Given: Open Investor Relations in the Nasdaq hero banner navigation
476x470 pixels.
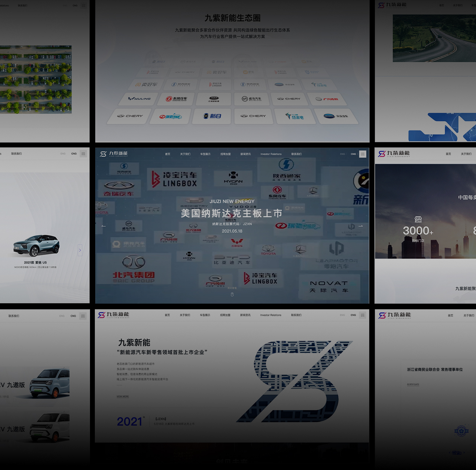Looking at the screenshot, I should pyautogui.click(x=271, y=154).
